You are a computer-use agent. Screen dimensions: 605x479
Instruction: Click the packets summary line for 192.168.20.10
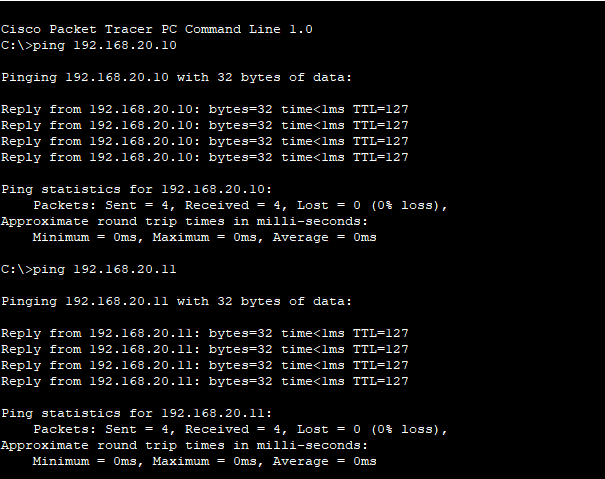(x=240, y=205)
